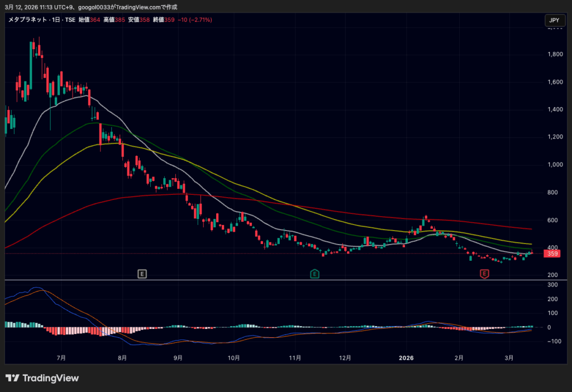Click the pane divider above MACD panel
This screenshot has width=572, height=392.
(x=279, y=280)
